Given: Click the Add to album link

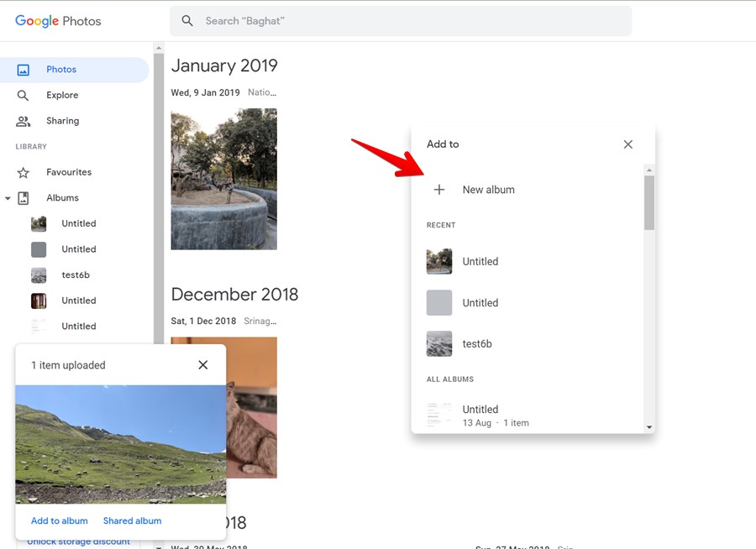Looking at the screenshot, I should pyautogui.click(x=59, y=520).
